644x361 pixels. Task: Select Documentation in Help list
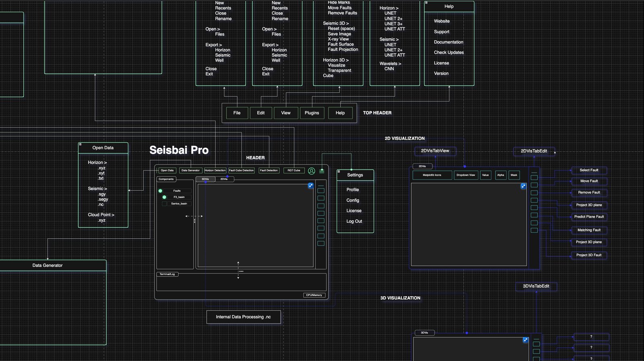448,42
